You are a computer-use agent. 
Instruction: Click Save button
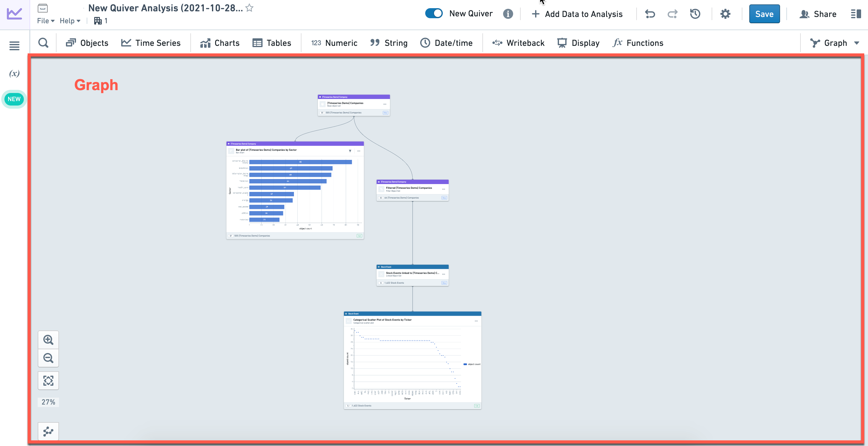[763, 14]
